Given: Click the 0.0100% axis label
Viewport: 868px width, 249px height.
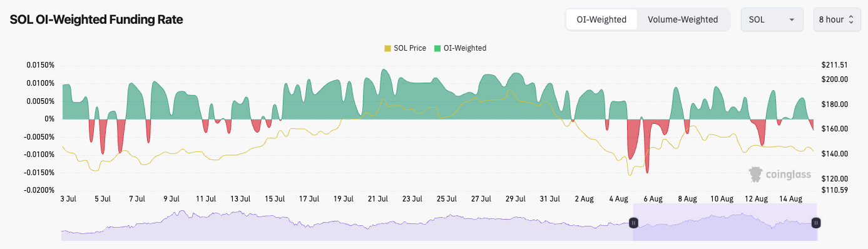Looking at the screenshot, I should pos(41,83).
